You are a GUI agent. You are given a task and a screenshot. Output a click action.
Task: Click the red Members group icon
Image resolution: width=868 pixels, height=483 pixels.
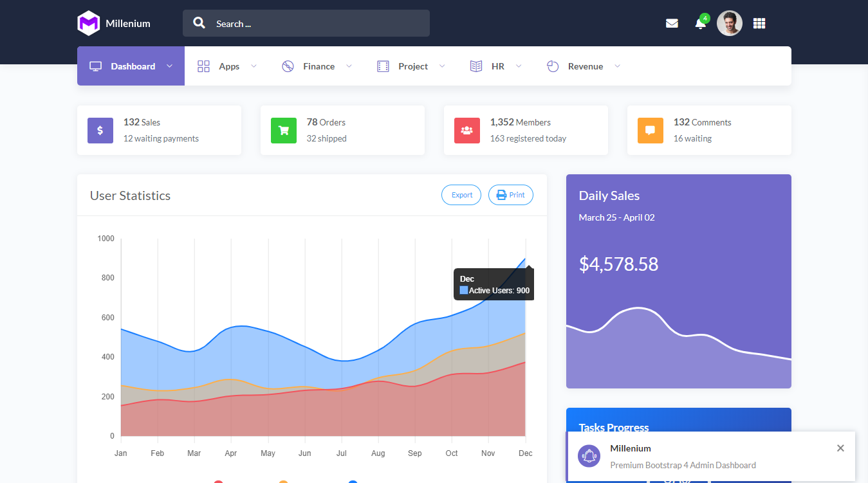point(467,131)
